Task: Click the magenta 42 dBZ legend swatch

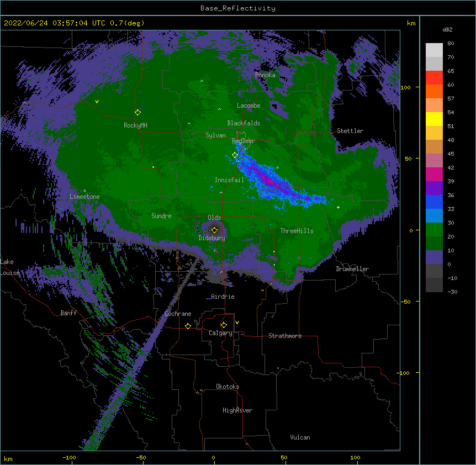Action: [434, 174]
